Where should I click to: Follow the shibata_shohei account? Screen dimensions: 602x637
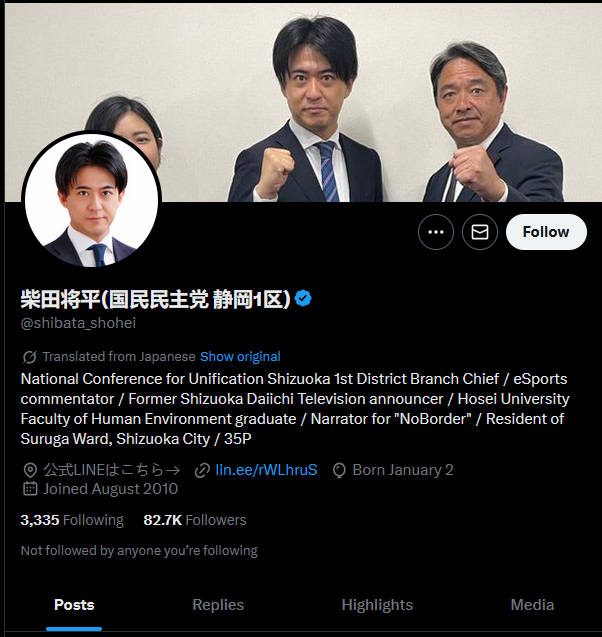pyautogui.click(x=546, y=232)
